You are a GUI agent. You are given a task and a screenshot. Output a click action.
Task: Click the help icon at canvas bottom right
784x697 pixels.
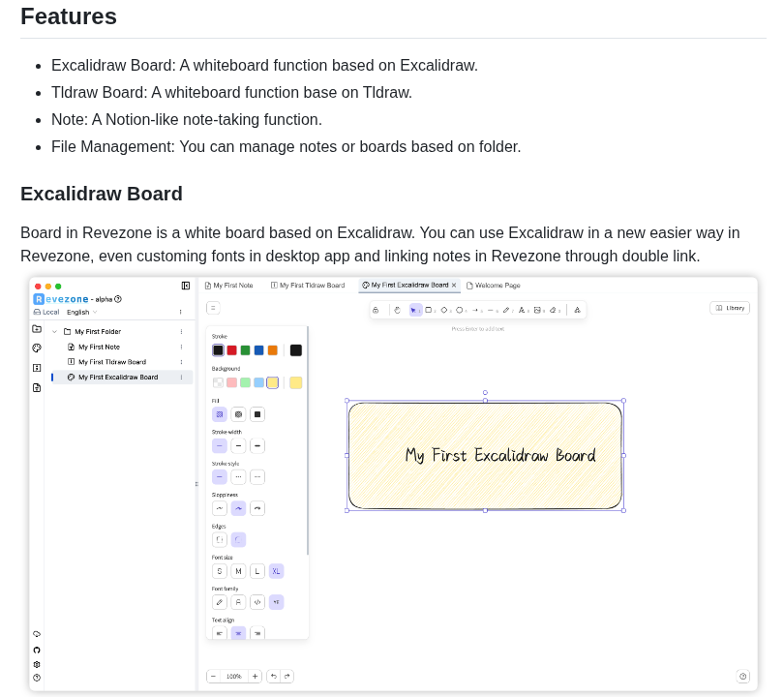(743, 676)
